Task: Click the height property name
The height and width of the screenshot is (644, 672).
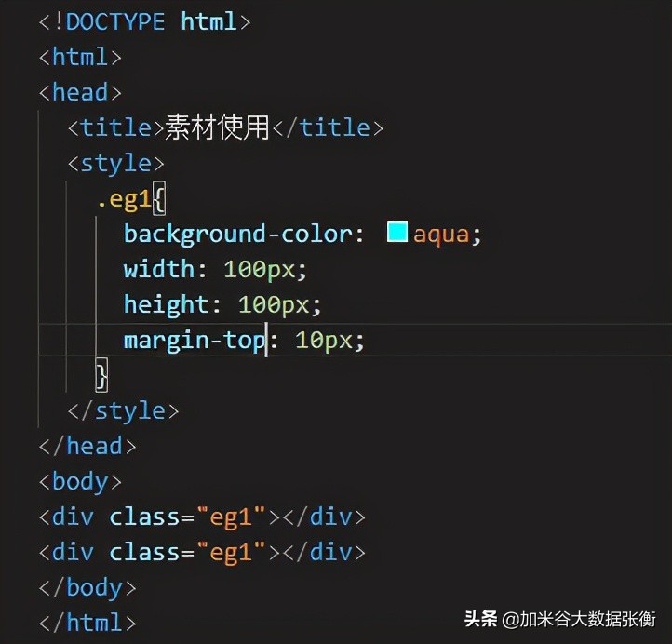Action: (x=166, y=304)
